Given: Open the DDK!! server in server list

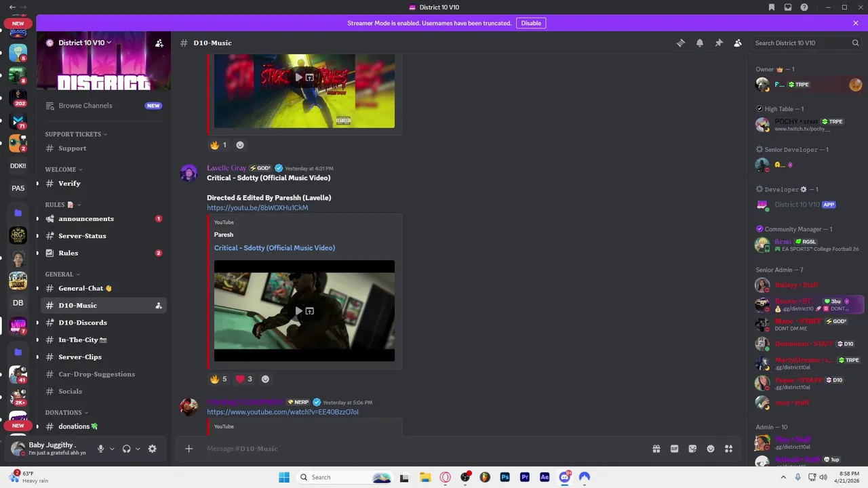Looking at the screenshot, I should [18, 165].
